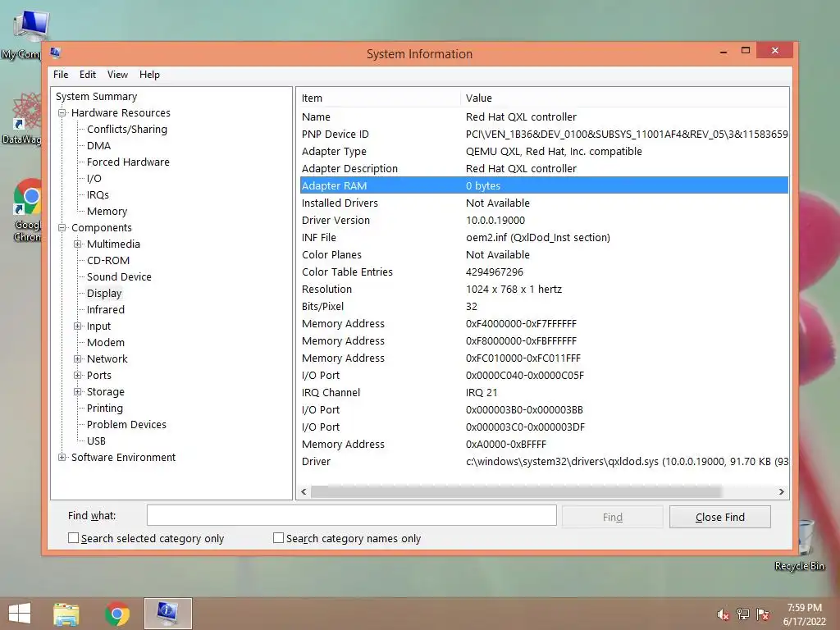The width and height of the screenshot is (840, 630).
Task: Select the Adapter Type row
Action: point(544,151)
